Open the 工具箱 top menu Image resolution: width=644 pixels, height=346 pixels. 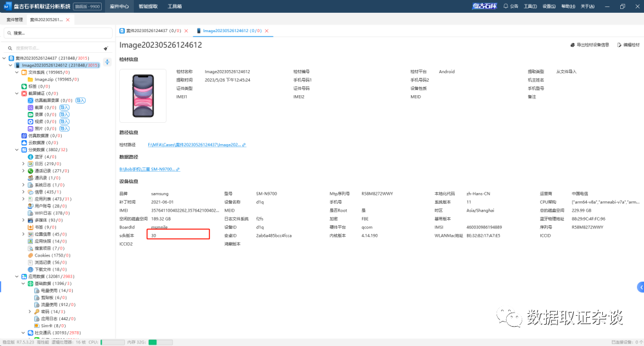pos(175,6)
